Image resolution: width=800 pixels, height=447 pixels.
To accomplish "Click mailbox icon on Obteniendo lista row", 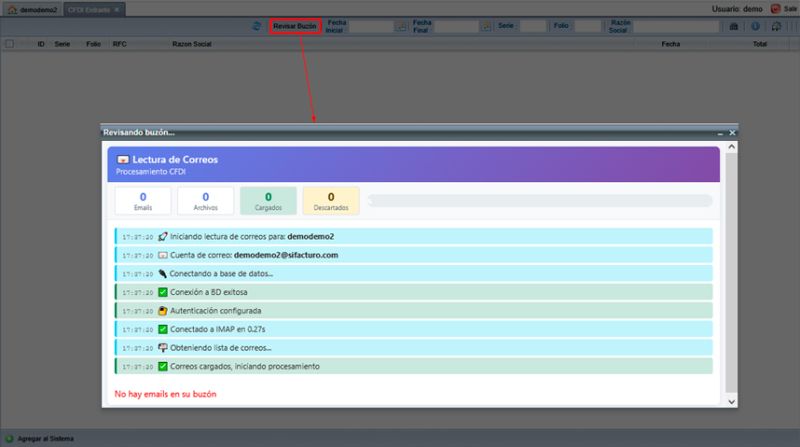I will coord(163,348).
